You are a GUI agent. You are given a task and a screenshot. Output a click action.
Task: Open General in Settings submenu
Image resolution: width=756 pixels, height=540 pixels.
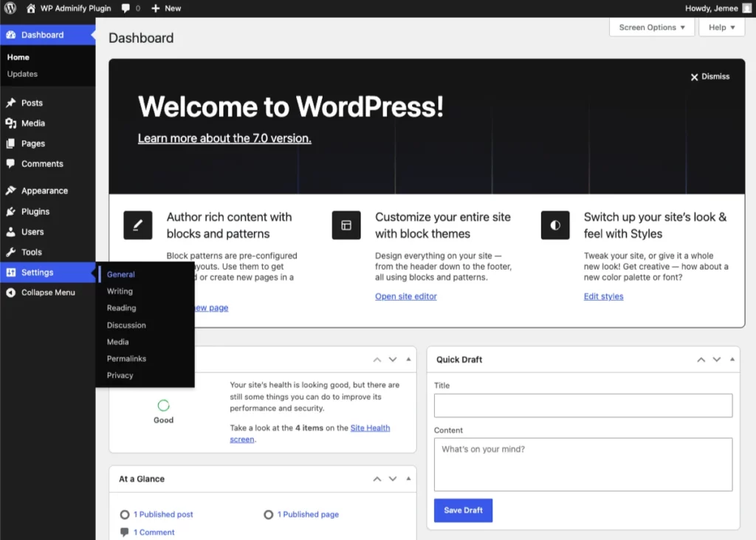[x=120, y=274]
